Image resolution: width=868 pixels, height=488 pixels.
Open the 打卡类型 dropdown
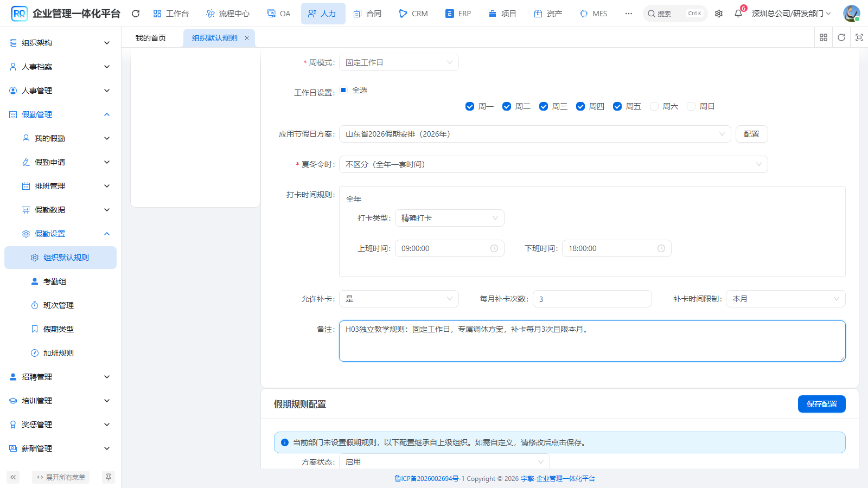point(450,218)
